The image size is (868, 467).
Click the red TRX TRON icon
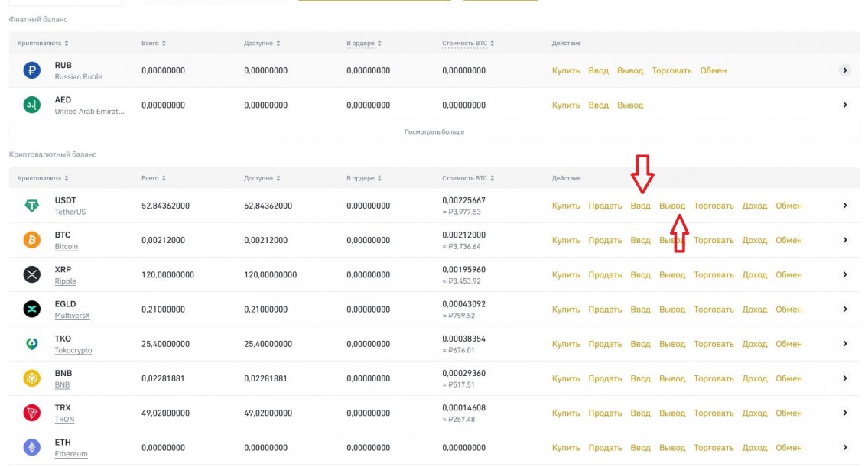click(x=31, y=413)
